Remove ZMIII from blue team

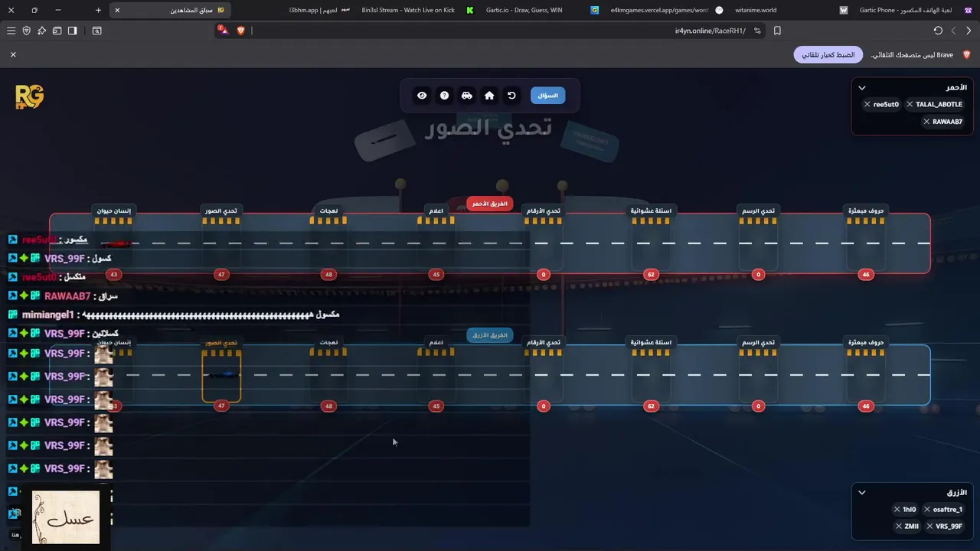[x=899, y=527]
